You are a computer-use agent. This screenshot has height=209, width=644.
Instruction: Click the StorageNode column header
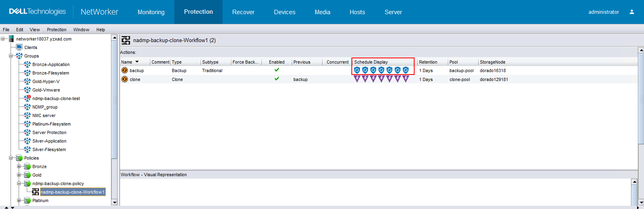tap(492, 62)
